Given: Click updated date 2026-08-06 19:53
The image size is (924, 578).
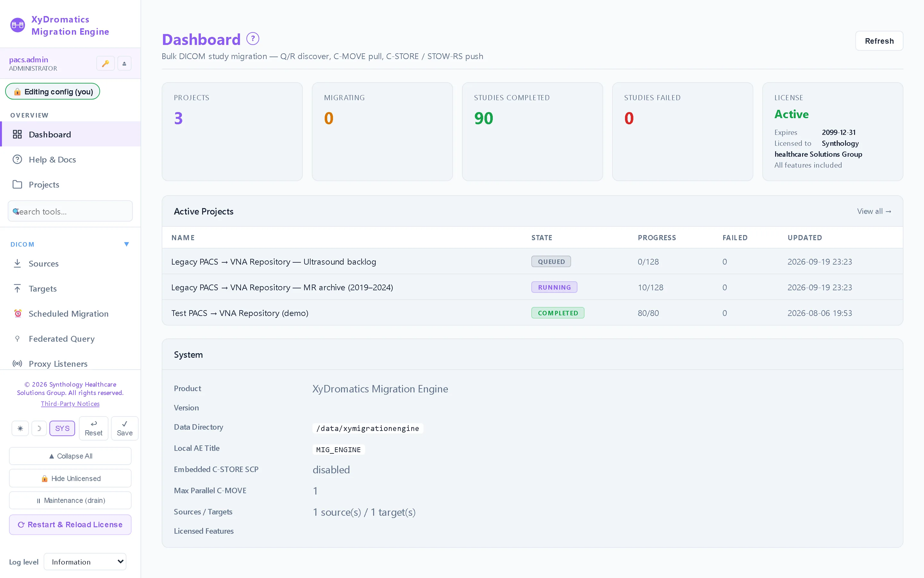Looking at the screenshot, I should tap(819, 313).
